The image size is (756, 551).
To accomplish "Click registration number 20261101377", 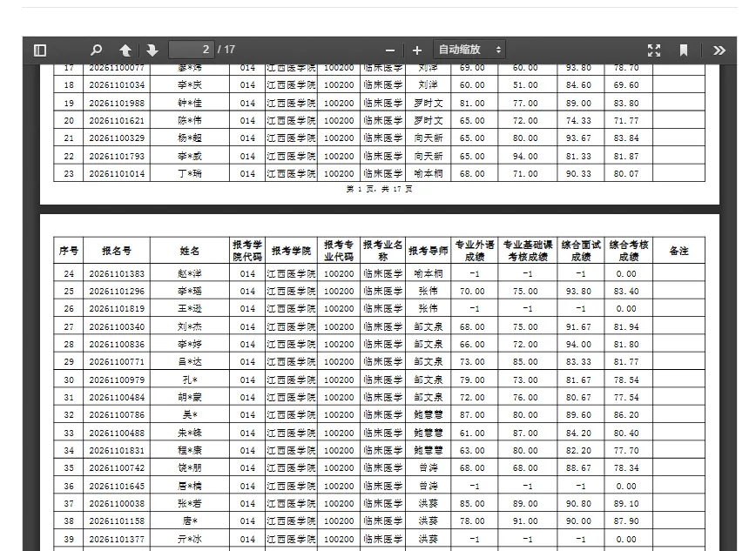I will (117, 539).
